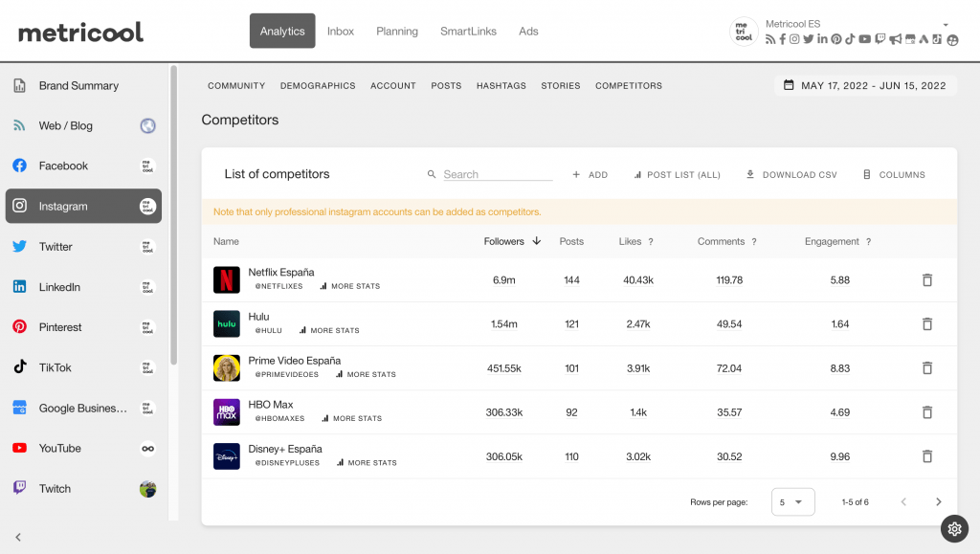The image size is (980, 554).
Task: Click the HBO Max logo thumbnail
Action: tap(226, 412)
